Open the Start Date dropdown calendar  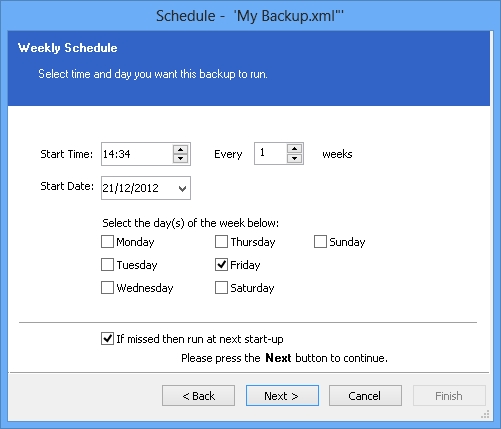pyautogui.click(x=182, y=188)
